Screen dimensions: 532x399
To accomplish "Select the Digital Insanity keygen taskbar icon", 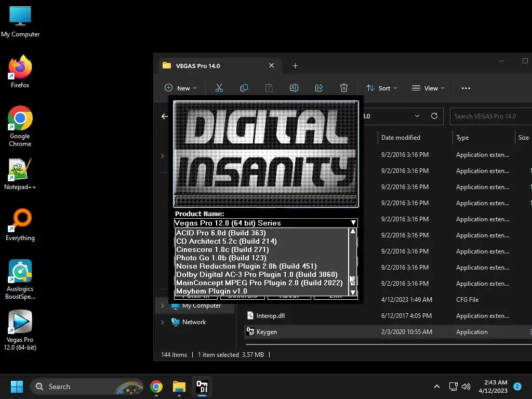I will click(x=202, y=387).
